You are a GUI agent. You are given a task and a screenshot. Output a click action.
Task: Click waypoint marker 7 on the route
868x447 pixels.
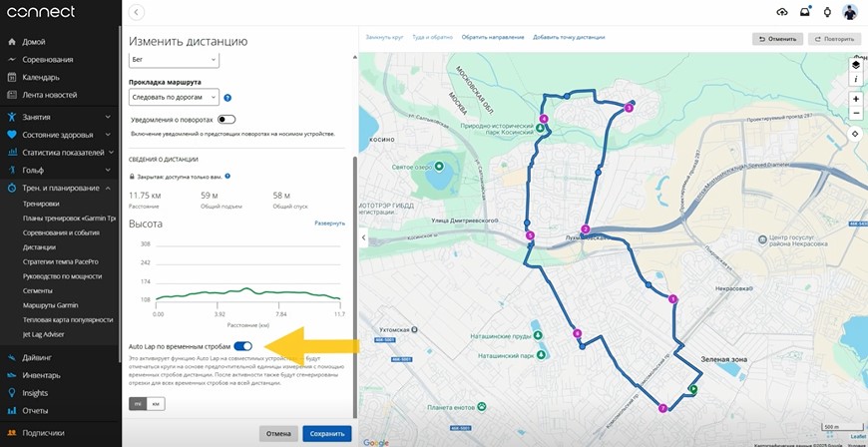(x=662, y=408)
